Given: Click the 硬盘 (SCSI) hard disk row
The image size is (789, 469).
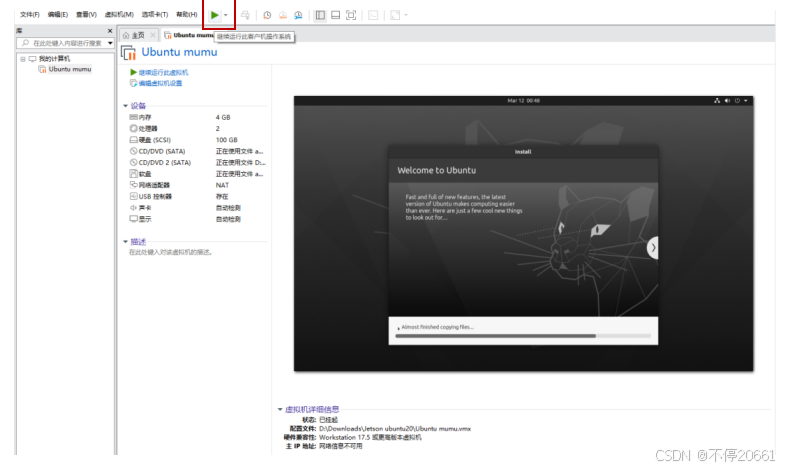Looking at the screenshot, I should click(x=197, y=140).
